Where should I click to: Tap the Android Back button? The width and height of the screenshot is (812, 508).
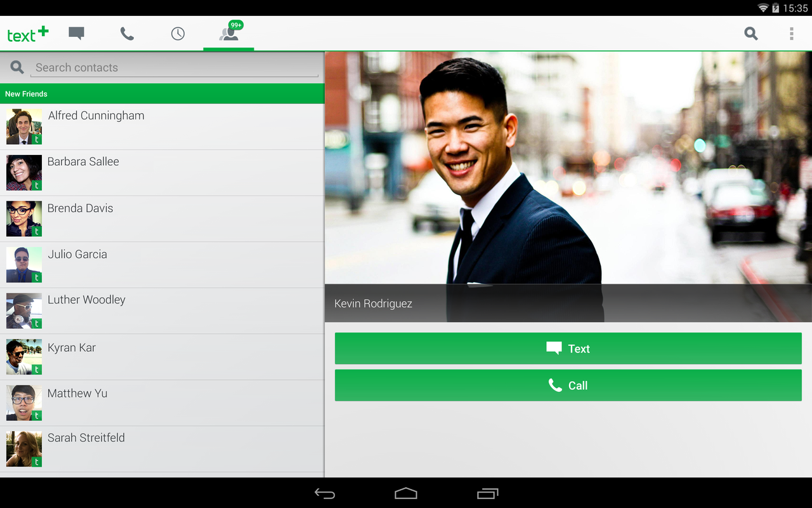[325, 493]
